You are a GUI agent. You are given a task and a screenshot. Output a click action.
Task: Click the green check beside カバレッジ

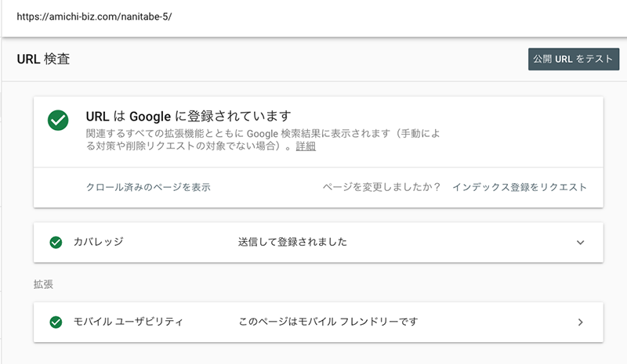(56, 242)
